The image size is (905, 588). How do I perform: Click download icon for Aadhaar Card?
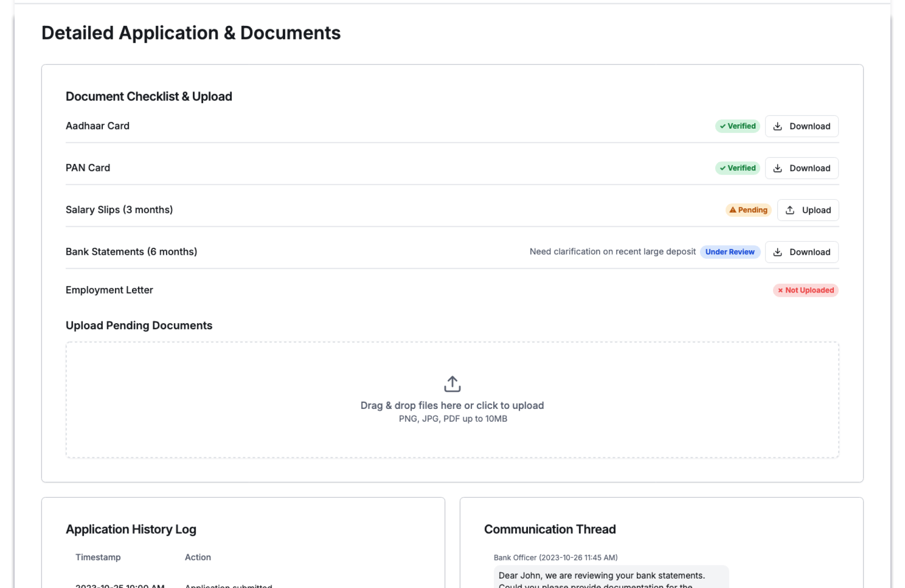coord(777,126)
